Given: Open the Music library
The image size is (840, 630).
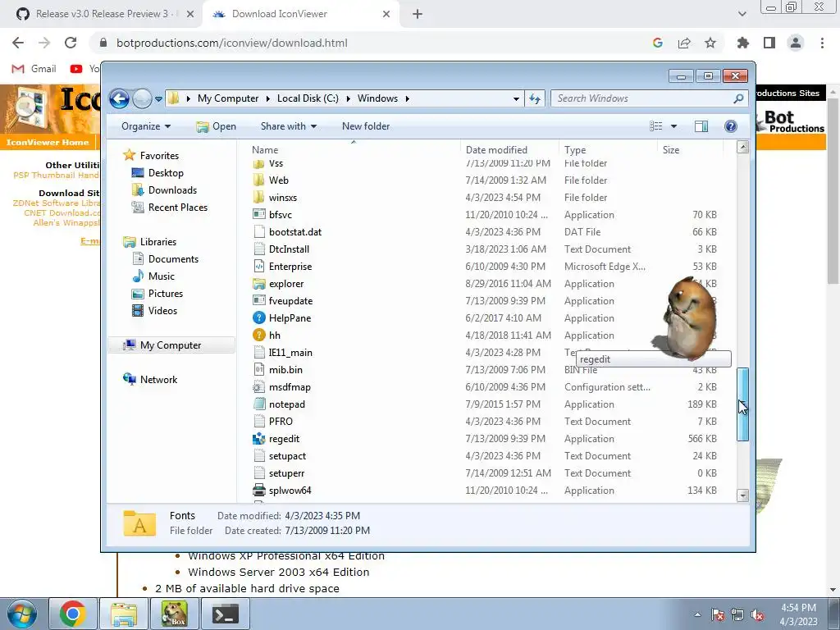Looking at the screenshot, I should pos(162,276).
